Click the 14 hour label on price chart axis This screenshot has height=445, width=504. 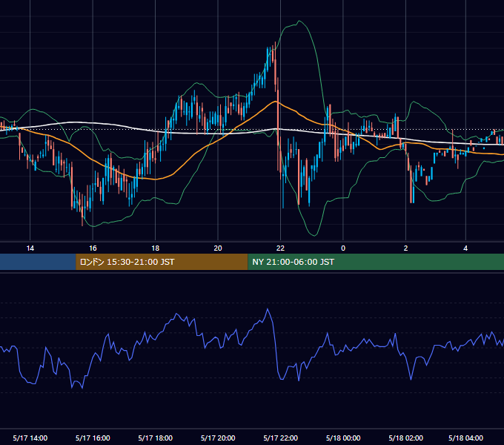30,248
